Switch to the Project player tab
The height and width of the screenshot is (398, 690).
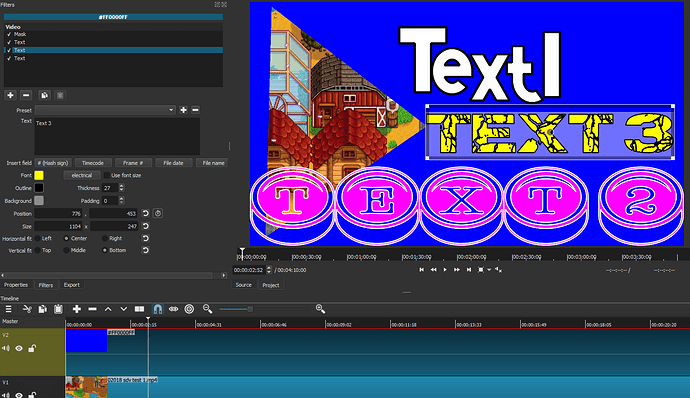(271, 285)
